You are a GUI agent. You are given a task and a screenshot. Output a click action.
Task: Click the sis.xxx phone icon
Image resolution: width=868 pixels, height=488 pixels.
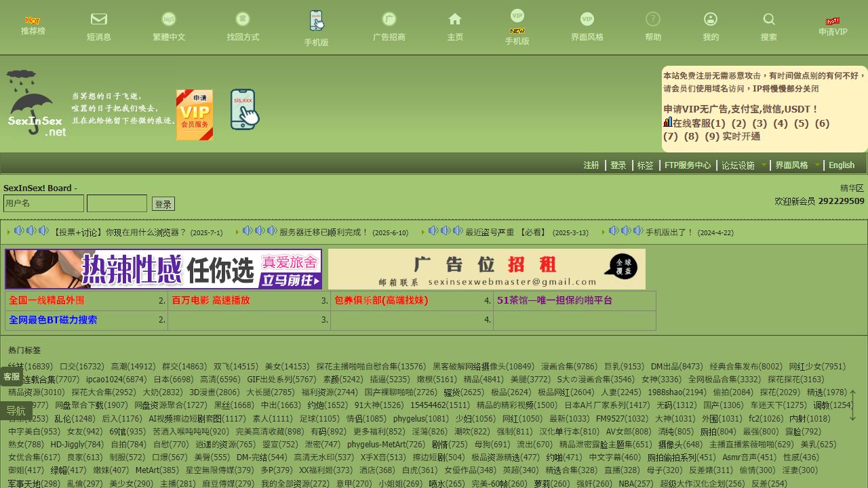[245, 110]
